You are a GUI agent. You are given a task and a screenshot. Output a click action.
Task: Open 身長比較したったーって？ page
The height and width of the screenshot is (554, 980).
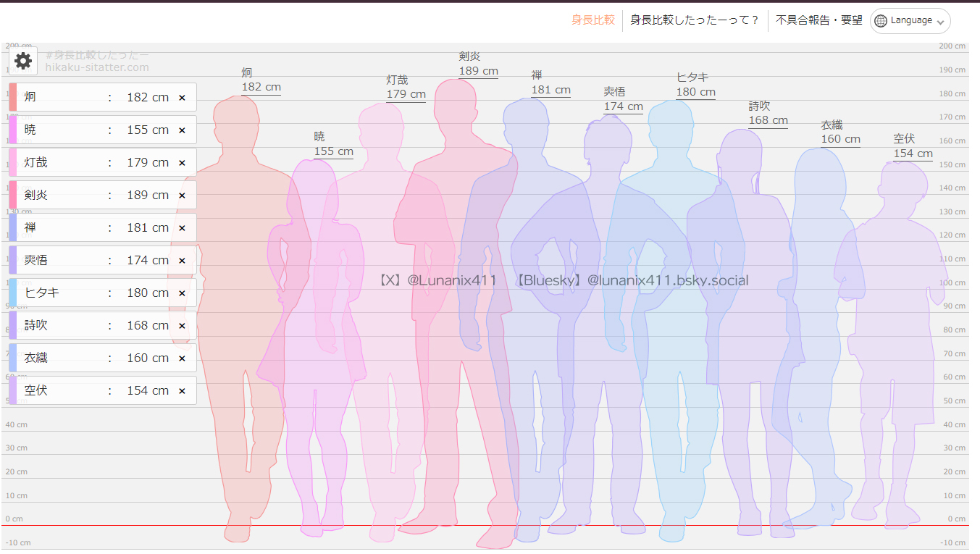coord(695,20)
